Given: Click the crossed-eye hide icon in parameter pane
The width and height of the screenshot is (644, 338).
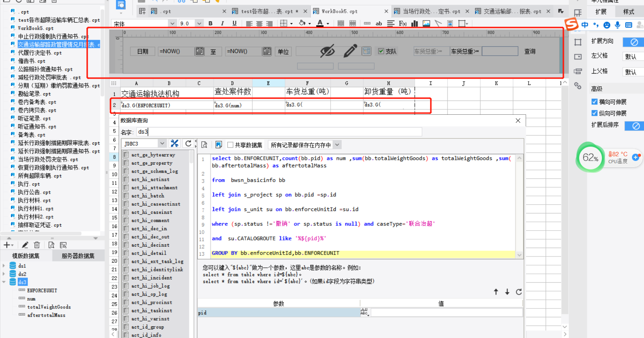Looking at the screenshot, I should point(327,51).
